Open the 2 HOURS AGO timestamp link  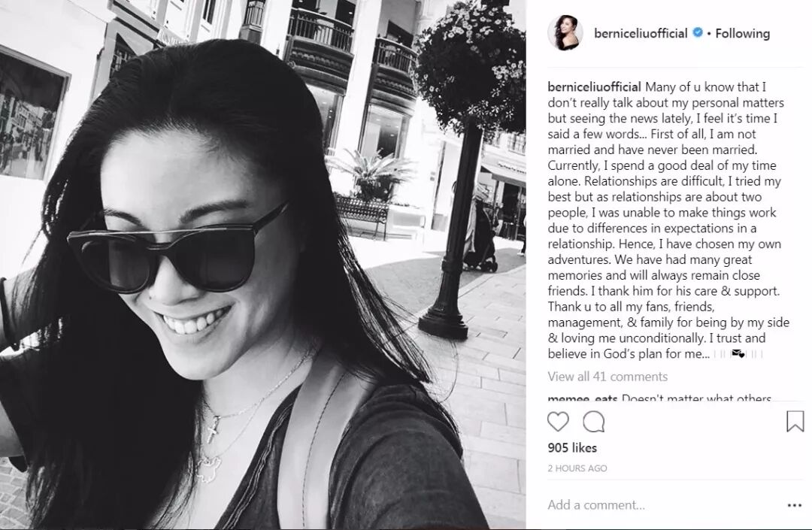coord(577,468)
